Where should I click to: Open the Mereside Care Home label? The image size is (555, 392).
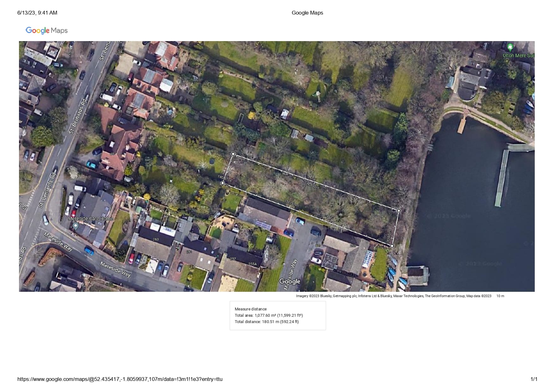pyautogui.click(x=90, y=218)
